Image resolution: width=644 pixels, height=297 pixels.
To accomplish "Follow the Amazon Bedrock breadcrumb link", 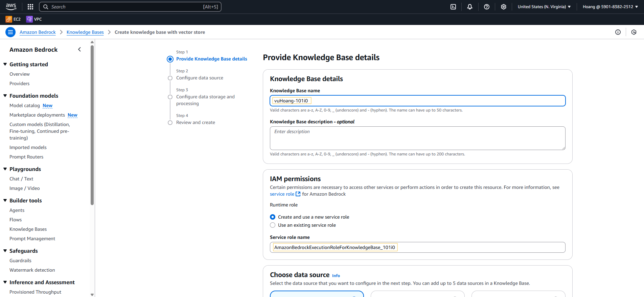I will [38, 32].
